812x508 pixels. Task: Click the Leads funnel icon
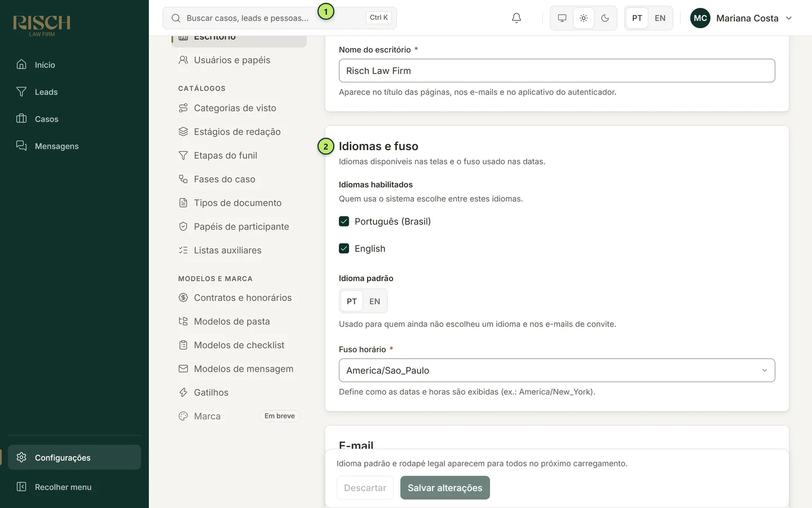tap(21, 91)
